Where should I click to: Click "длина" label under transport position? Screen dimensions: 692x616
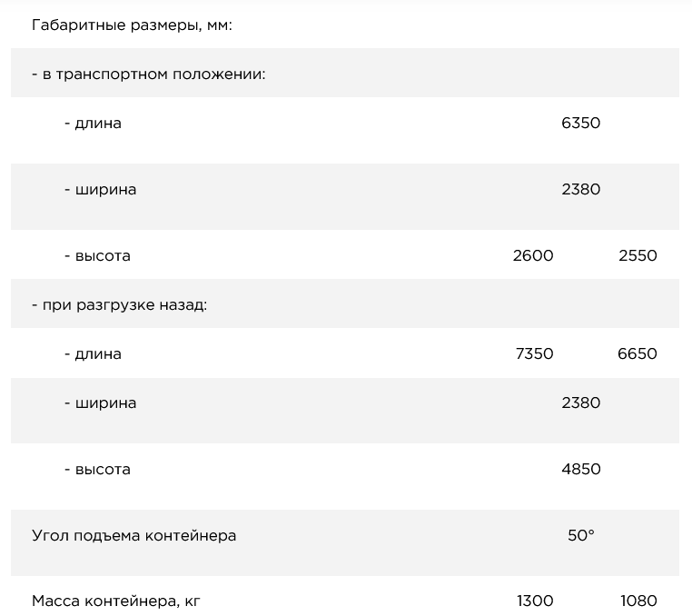pos(93,123)
